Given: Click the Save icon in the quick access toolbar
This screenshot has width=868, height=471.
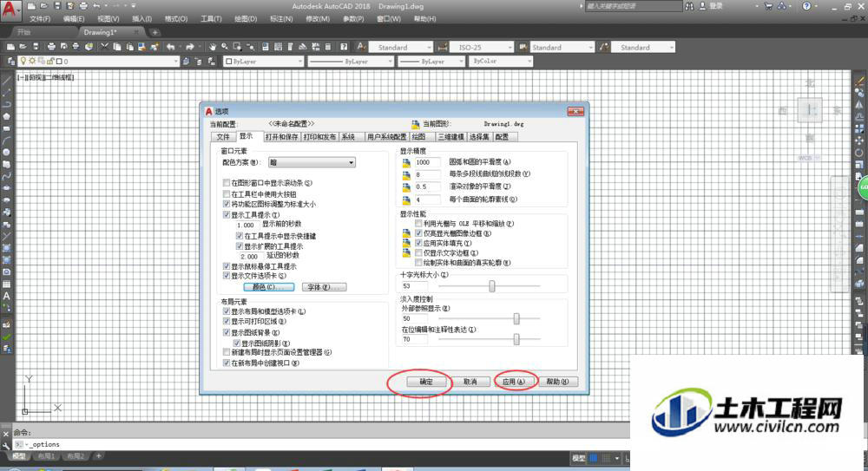Looking at the screenshot, I should tap(57, 6).
